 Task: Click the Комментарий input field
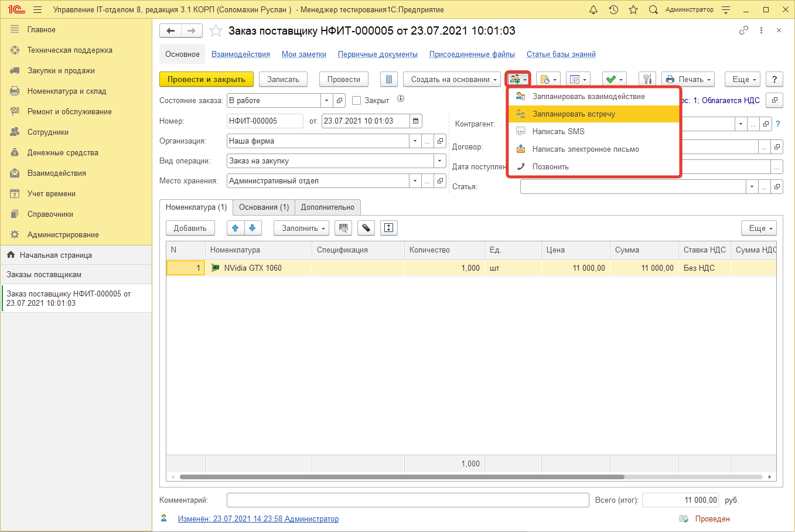click(x=407, y=500)
